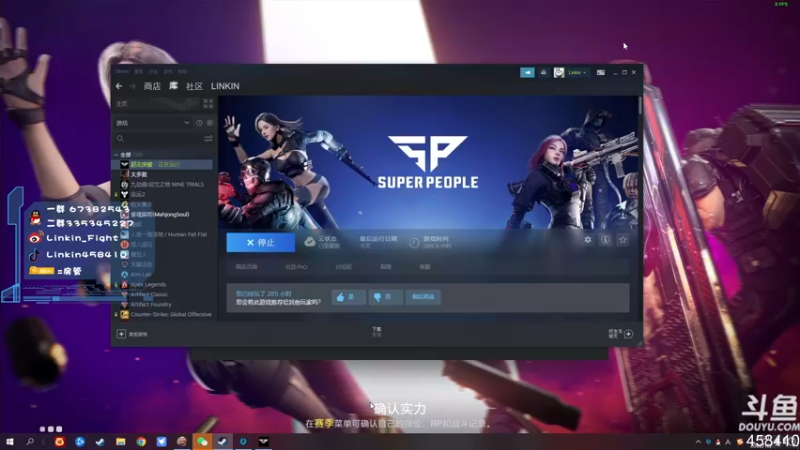Open game info icon
This screenshot has height=450, width=800.
click(x=605, y=239)
